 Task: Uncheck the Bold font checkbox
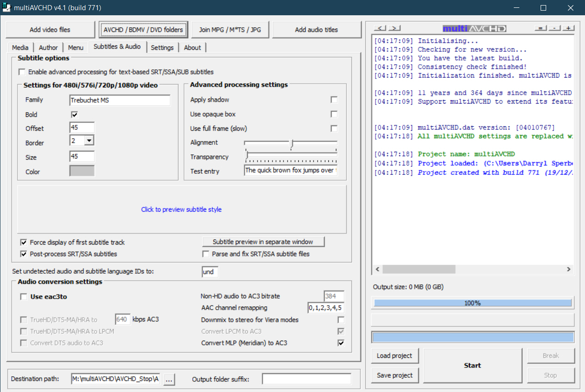(74, 115)
